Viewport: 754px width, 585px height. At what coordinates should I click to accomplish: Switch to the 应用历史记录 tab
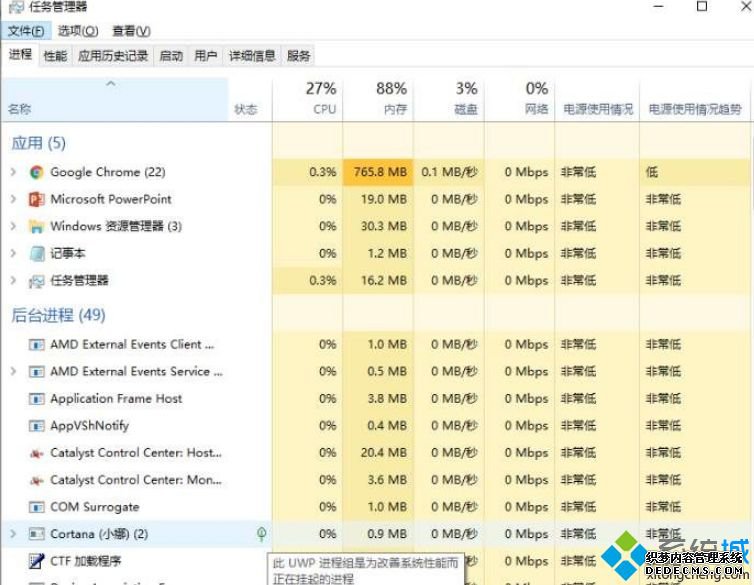(x=113, y=56)
